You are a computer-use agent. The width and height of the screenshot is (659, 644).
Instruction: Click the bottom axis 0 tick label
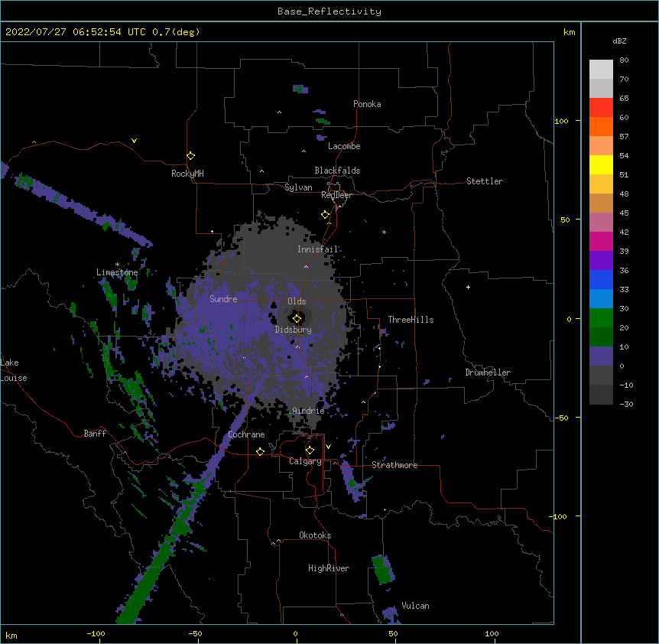click(x=295, y=633)
